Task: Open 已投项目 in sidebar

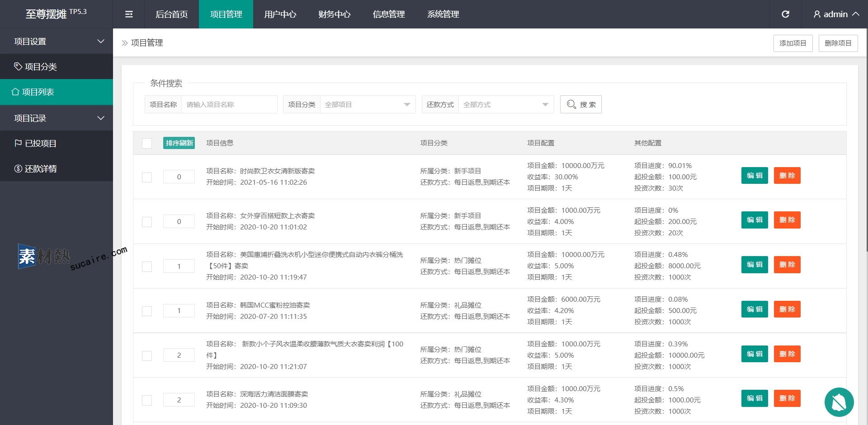Action: coord(57,144)
